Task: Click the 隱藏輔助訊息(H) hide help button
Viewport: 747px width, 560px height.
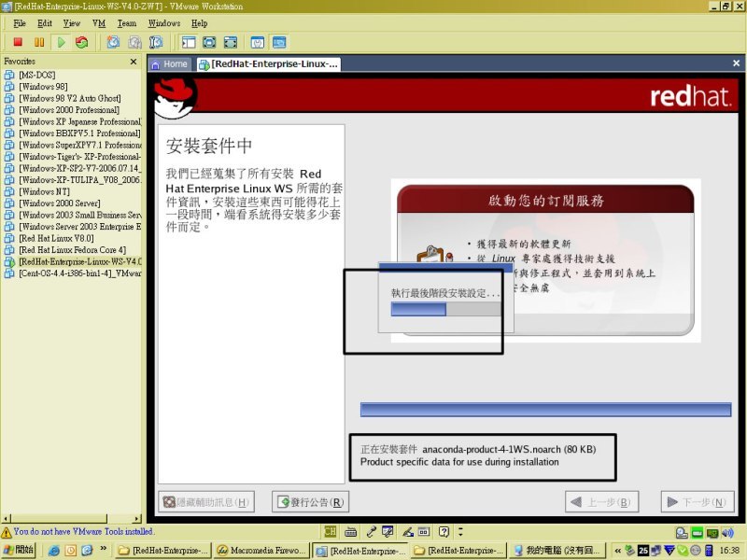Action: tap(206, 502)
